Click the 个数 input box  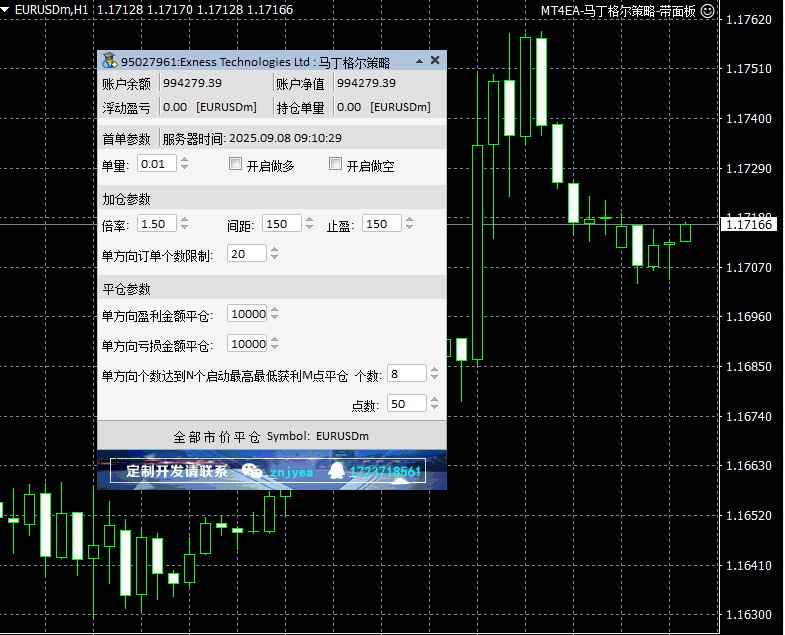click(x=405, y=374)
